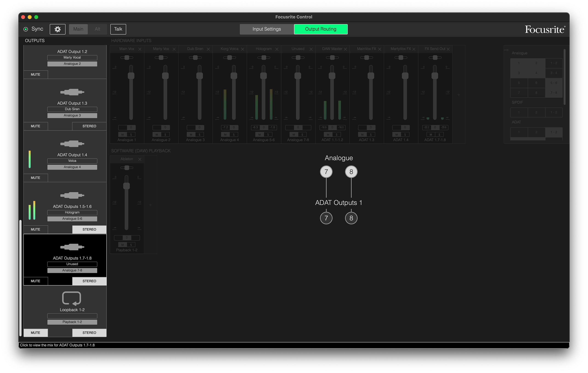Click Main Vox channel fader handle

pos(131,76)
